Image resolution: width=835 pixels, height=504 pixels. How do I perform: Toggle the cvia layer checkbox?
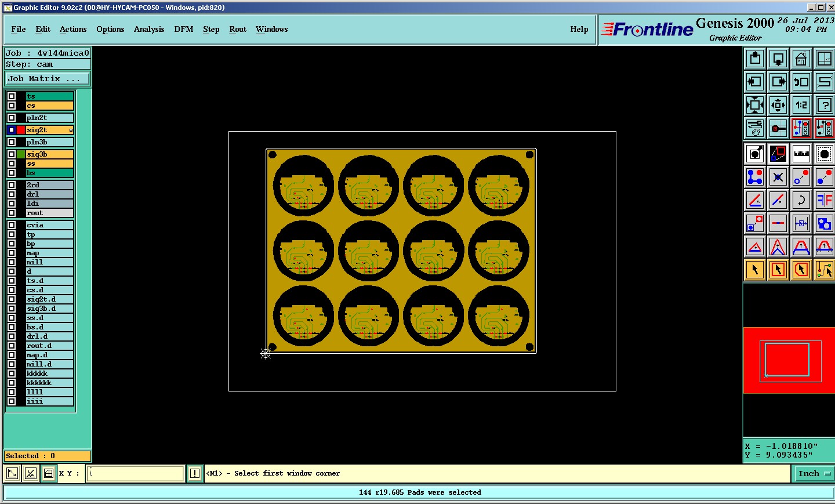tap(12, 225)
